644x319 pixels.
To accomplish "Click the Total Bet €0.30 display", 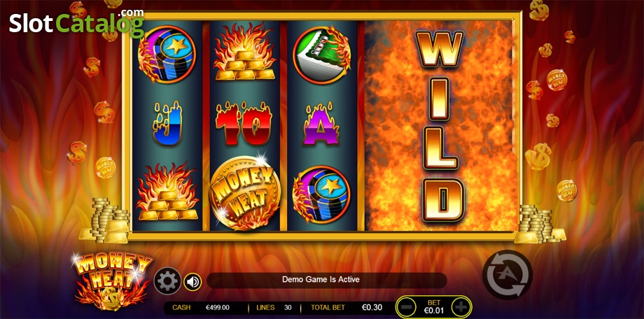I will coord(346,307).
